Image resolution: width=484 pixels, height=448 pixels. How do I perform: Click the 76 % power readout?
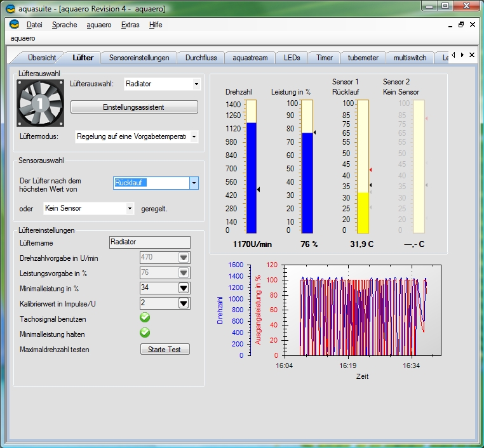click(x=309, y=244)
